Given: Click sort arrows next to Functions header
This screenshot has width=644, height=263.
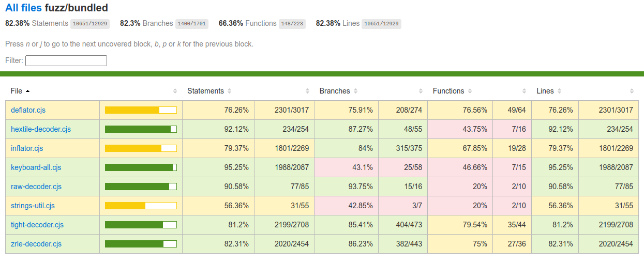Looking at the screenshot, I should coord(470,91).
